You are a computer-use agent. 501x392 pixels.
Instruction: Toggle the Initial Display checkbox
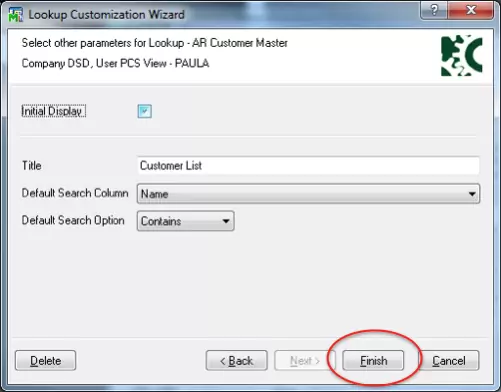point(145,111)
